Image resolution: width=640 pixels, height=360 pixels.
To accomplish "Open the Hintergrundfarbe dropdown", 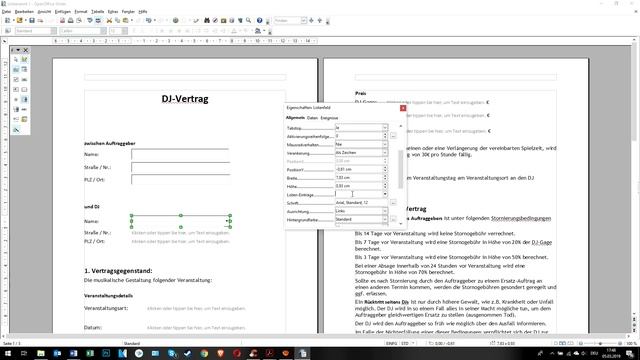I will [384, 220].
